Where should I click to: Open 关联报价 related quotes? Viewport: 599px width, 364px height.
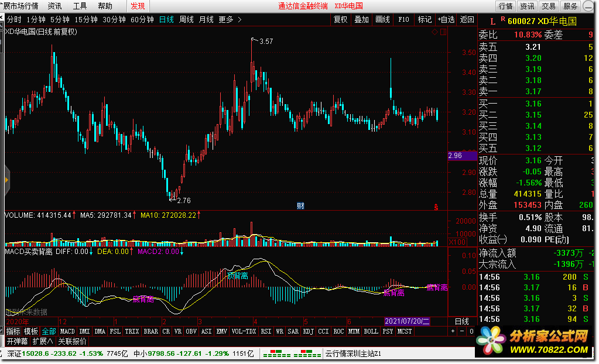tap(72, 341)
